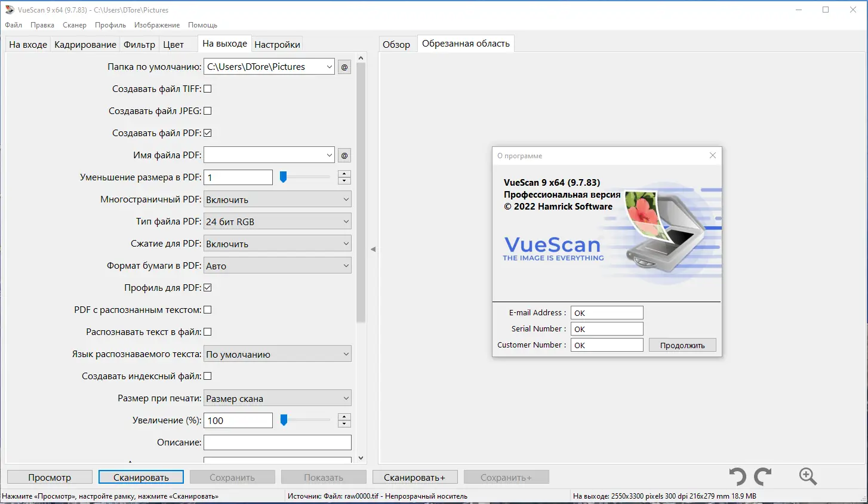
Task: Switch to the Кадрирование tab
Action: click(x=85, y=45)
